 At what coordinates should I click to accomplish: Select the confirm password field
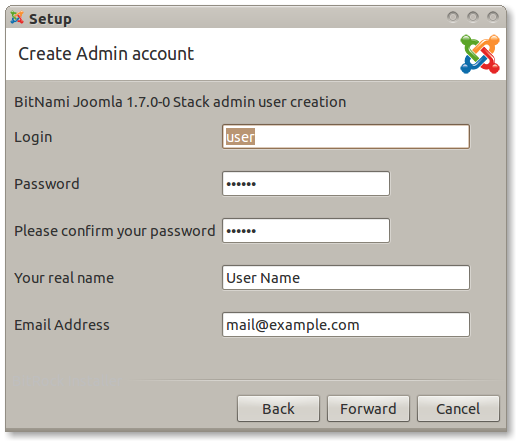point(306,231)
